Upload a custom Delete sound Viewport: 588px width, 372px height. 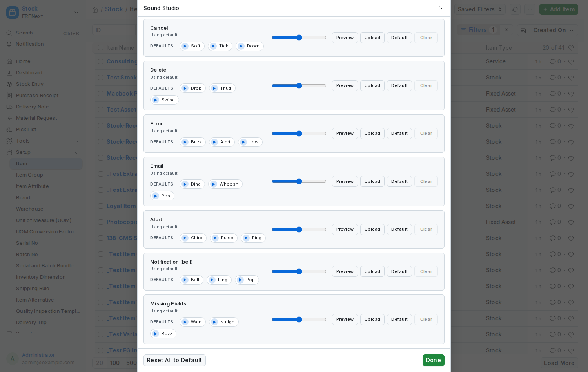click(x=372, y=86)
